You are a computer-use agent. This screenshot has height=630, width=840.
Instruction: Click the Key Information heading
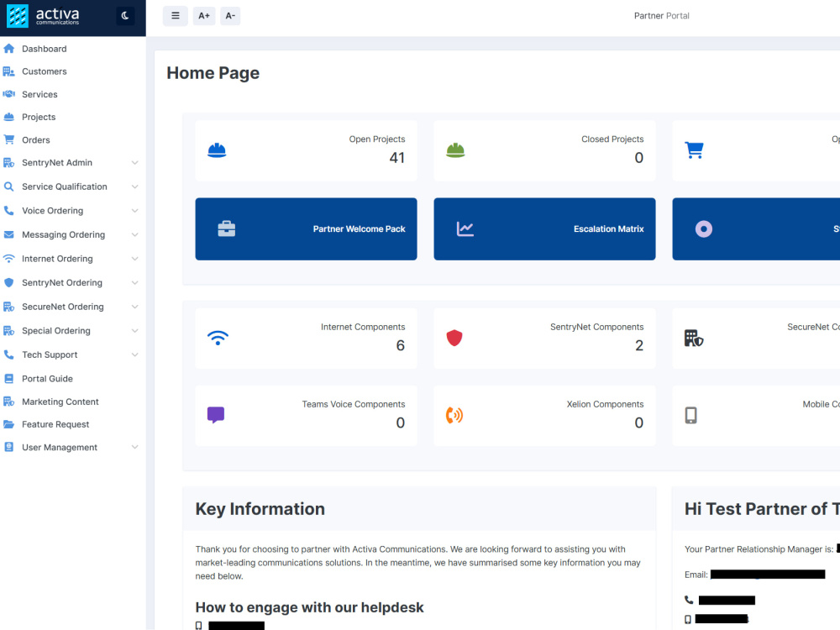pos(260,509)
